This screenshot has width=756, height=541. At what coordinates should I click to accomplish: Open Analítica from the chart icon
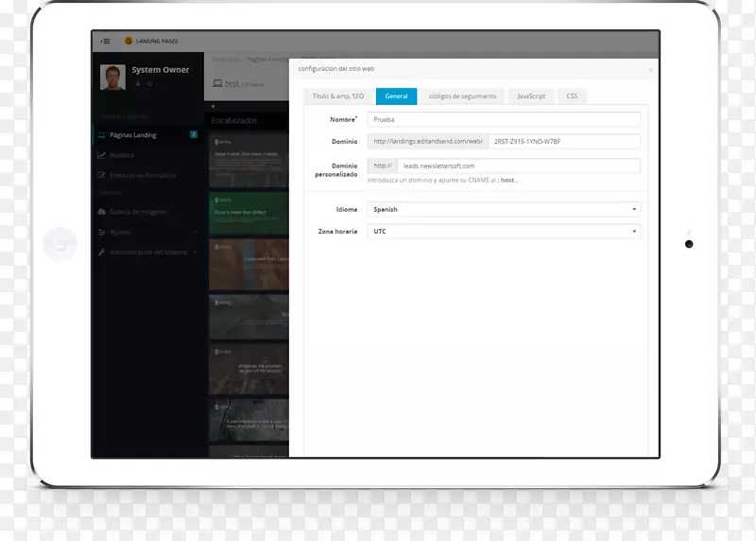102,155
